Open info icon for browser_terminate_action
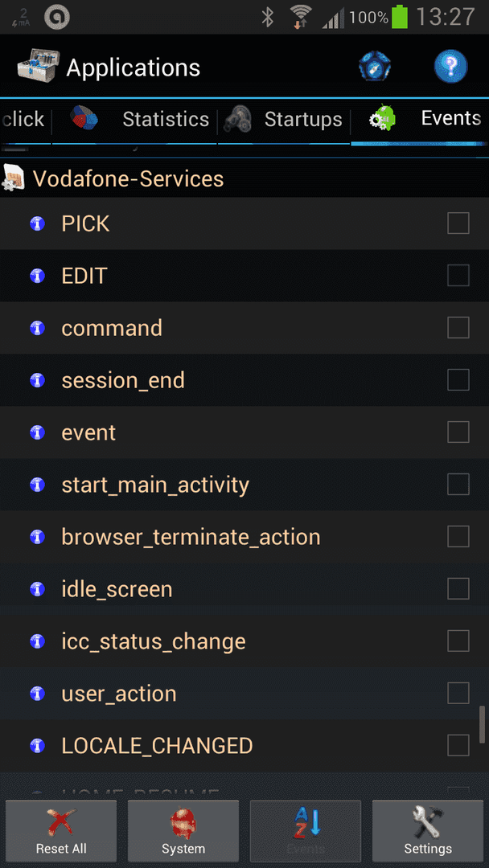This screenshot has width=489, height=868. tap(37, 537)
